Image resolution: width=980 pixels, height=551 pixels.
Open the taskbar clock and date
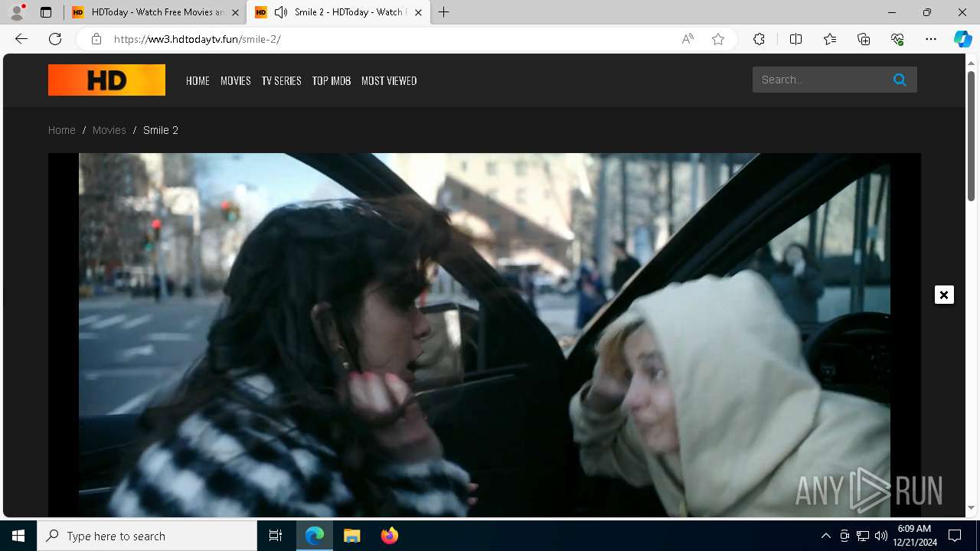pos(914,536)
